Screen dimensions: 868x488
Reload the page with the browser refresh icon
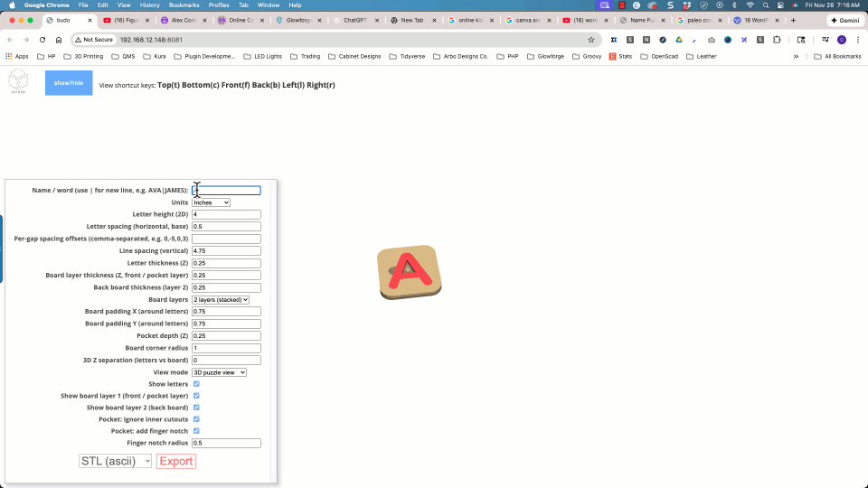coord(42,40)
